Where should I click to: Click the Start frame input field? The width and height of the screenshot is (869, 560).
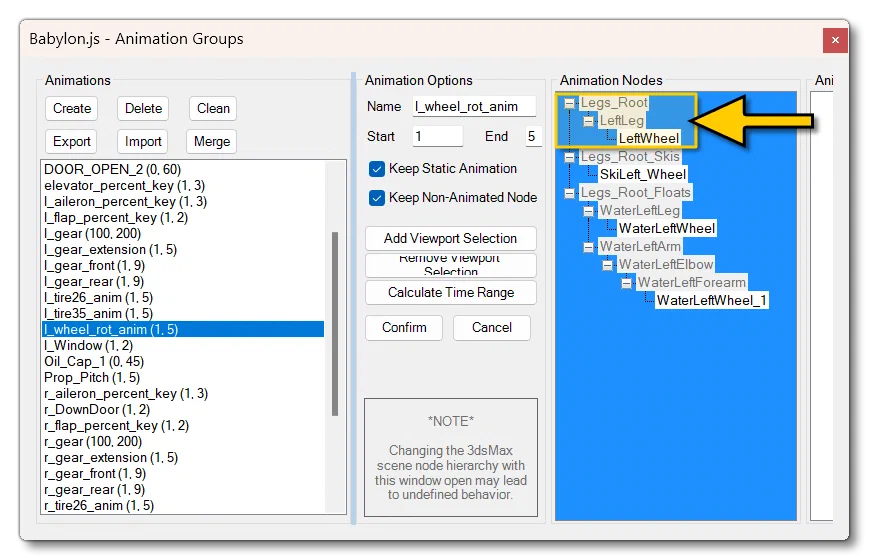[438, 136]
